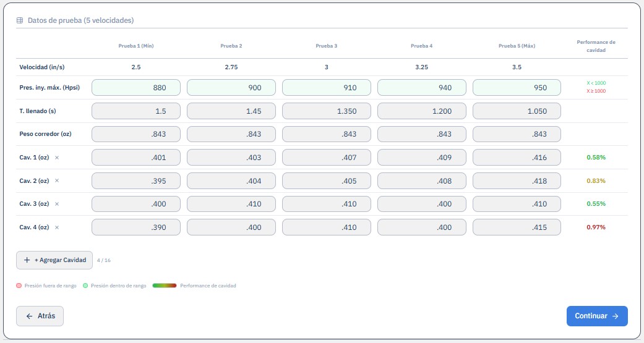The height and width of the screenshot is (343, 644).
Task: Edit Cav. 2 value .404
Action: 231,181
